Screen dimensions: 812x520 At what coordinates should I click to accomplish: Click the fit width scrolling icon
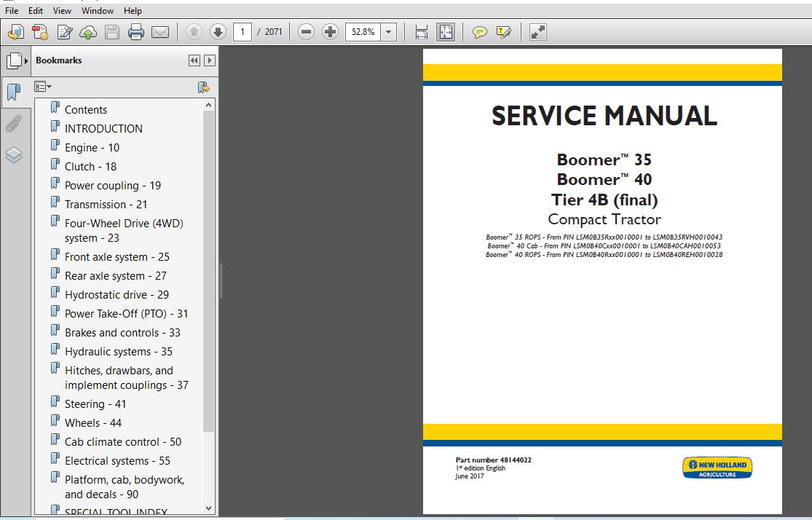pos(422,32)
